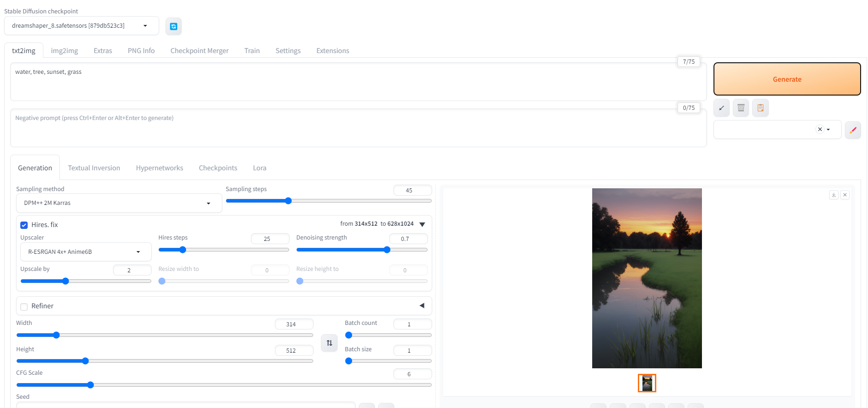Click the arrow icon to read generation parameters
Image resolution: width=868 pixels, height=408 pixels.
[x=721, y=108]
